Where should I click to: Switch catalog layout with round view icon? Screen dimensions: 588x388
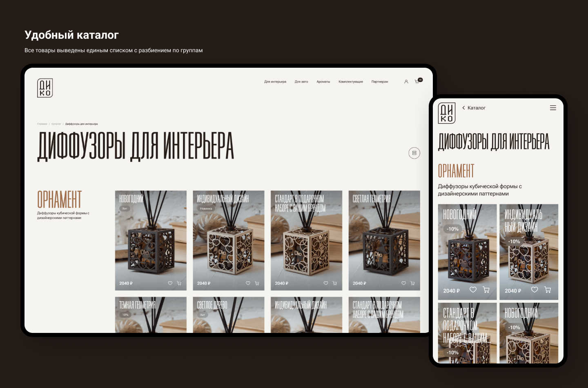pos(414,153)
